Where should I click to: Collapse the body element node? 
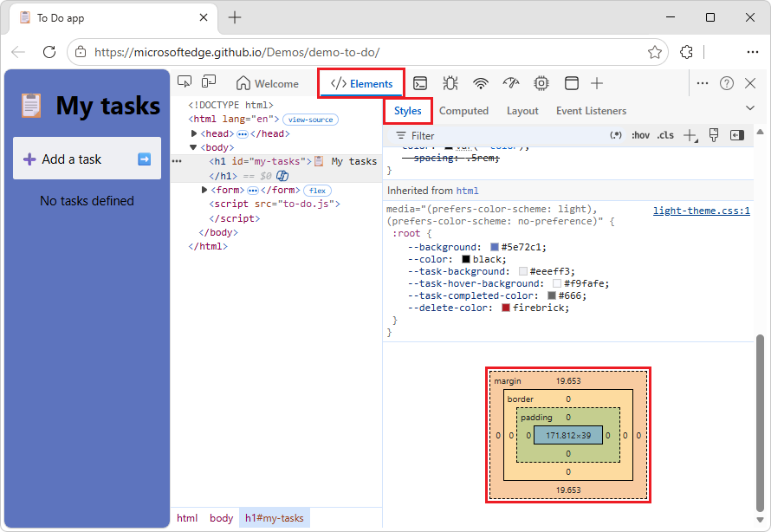point(193,147)
